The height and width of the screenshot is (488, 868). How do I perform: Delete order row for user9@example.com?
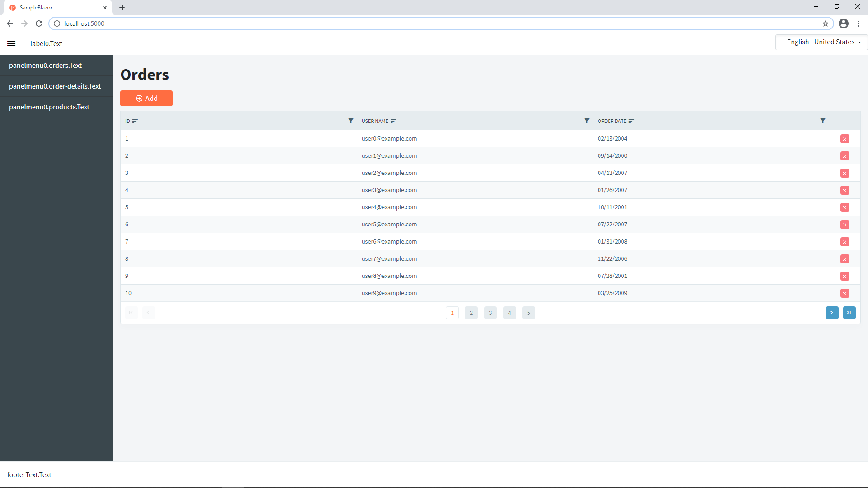click(x=844, y=293)
